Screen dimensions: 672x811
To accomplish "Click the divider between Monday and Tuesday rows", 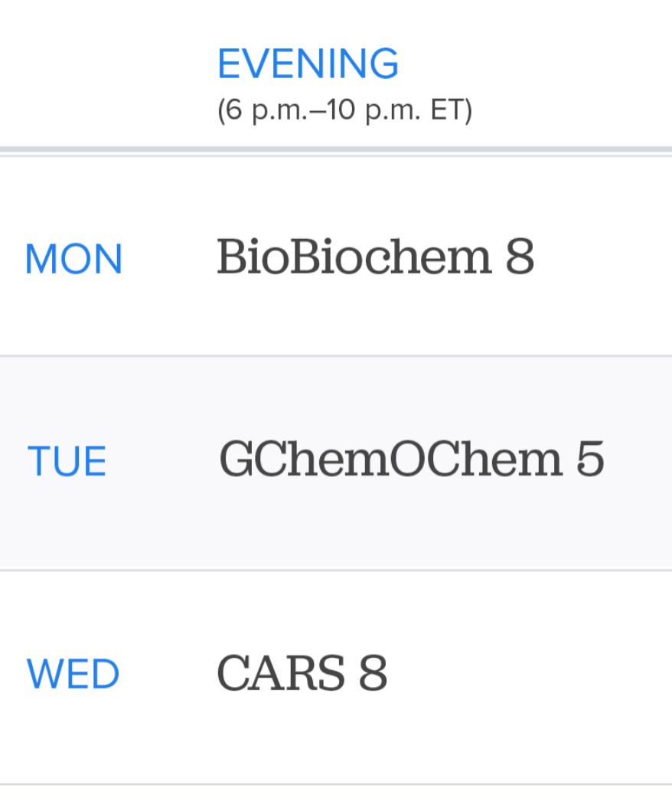I will pos(336,356).
